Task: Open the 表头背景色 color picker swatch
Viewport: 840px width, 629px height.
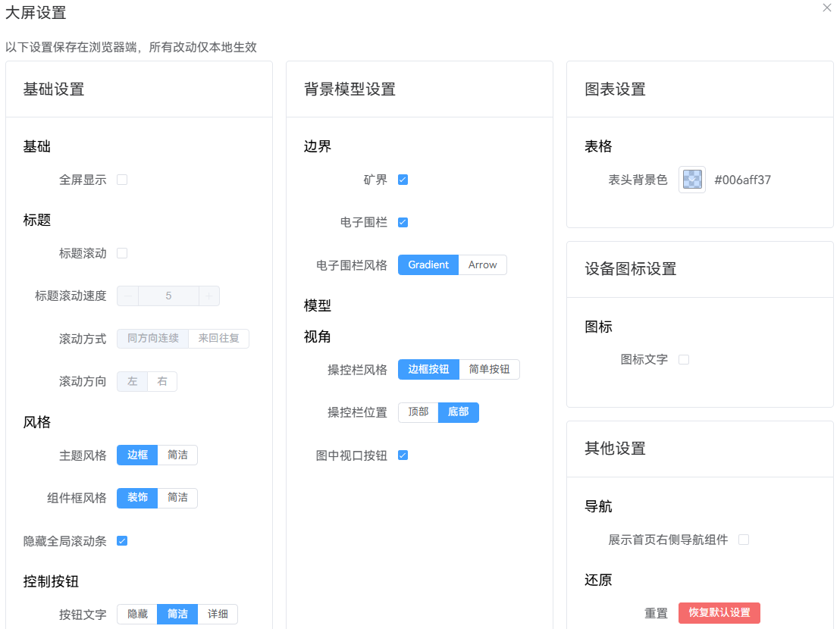Action: [692, 180]
